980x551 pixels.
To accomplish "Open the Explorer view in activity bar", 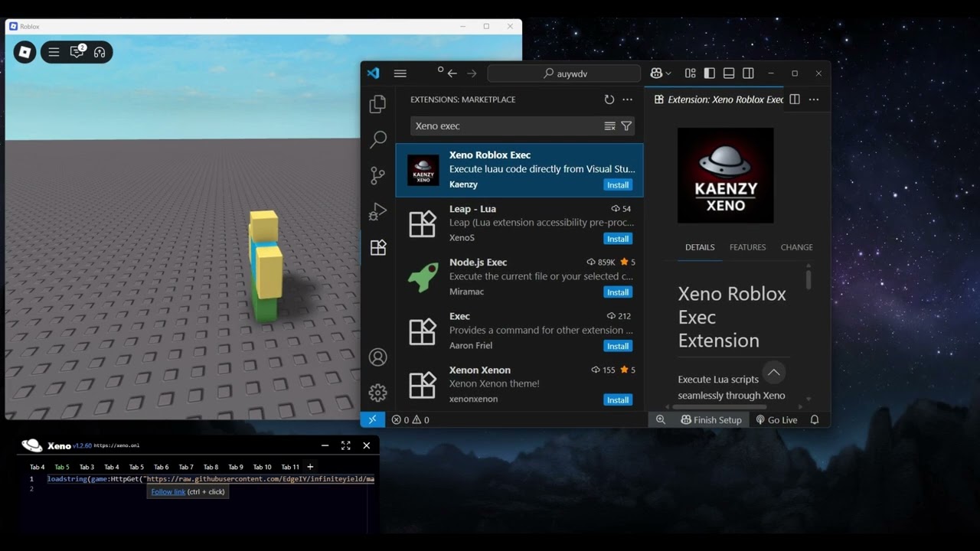I will pyautogui.click(x=377, y=104).
